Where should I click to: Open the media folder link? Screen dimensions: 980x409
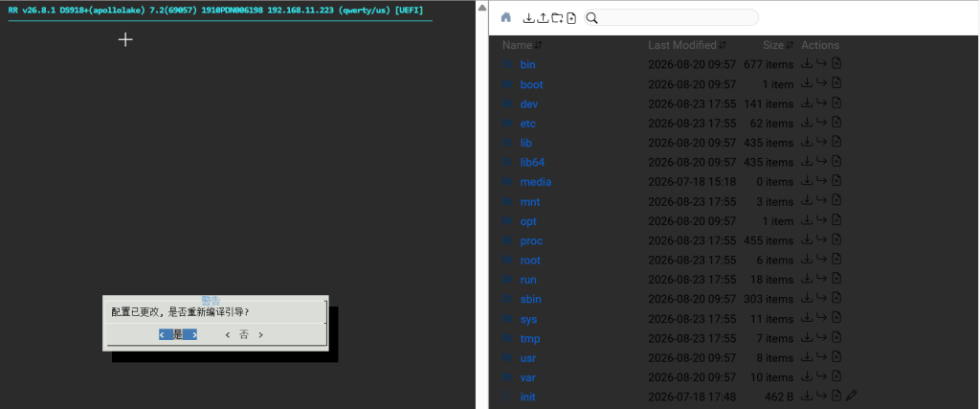(536, 182)
